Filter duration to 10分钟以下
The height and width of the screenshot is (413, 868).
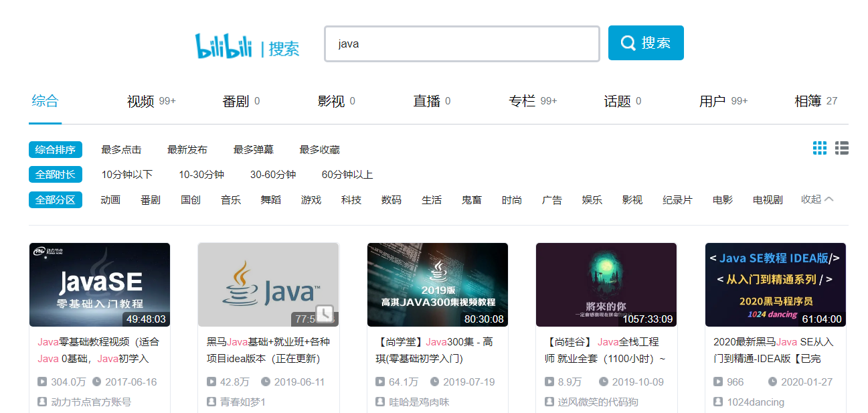tap(127, 175)
